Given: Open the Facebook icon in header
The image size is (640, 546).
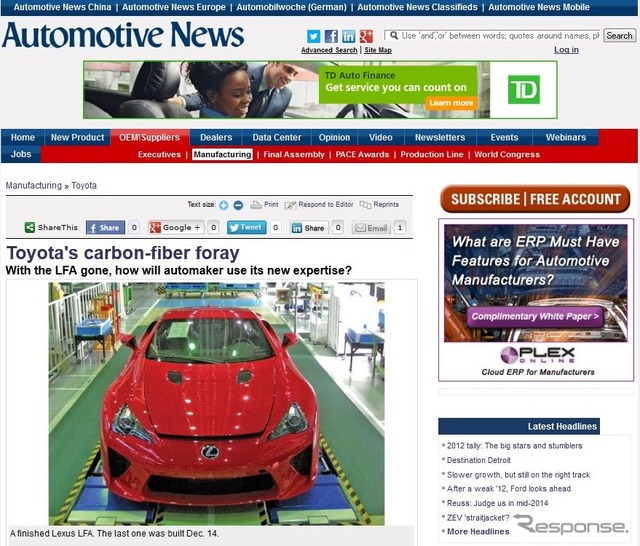Looking at the screenshot, I should click(331, 36).
